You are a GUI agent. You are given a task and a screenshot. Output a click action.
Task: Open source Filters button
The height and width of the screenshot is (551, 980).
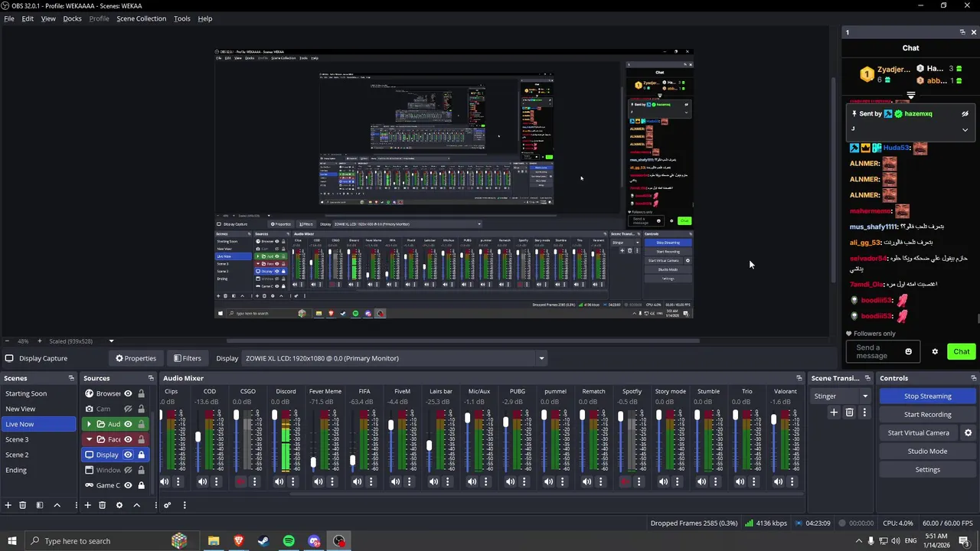[x=187, y=358]
